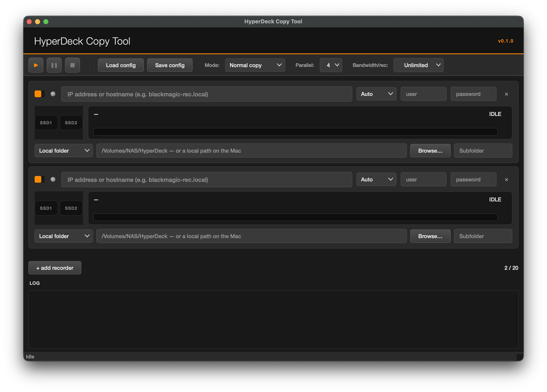Click the first recorder's grey status dot

coord(53,94)
